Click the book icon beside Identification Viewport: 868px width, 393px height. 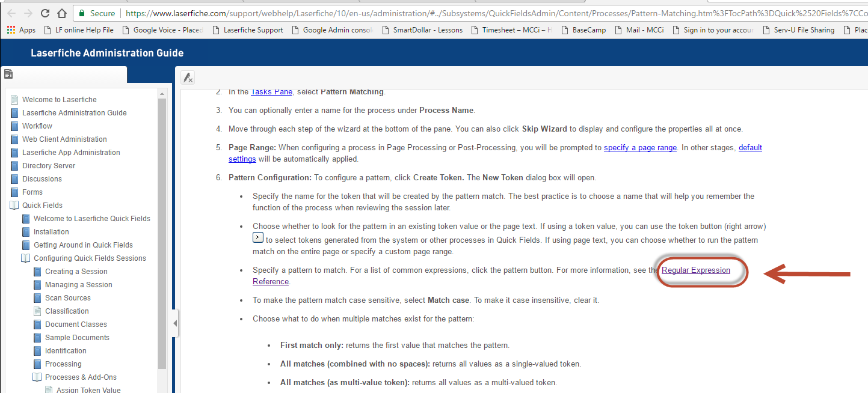[x=37, y=351]
